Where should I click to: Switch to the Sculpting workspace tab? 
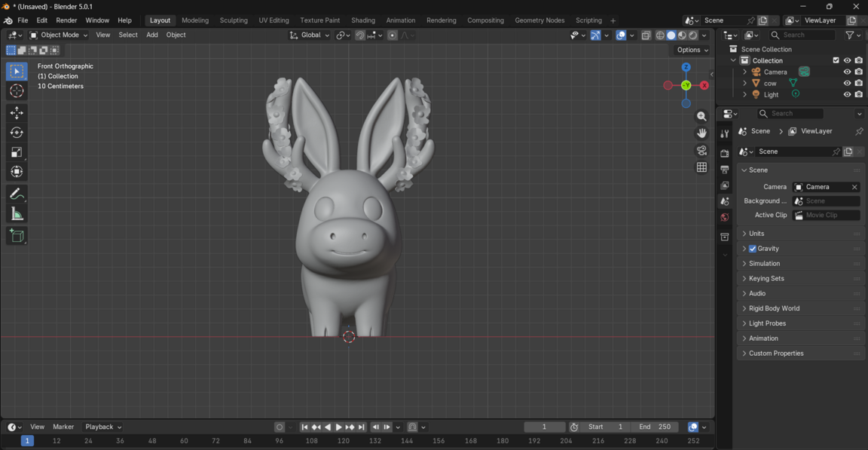(x=234, y=20)
